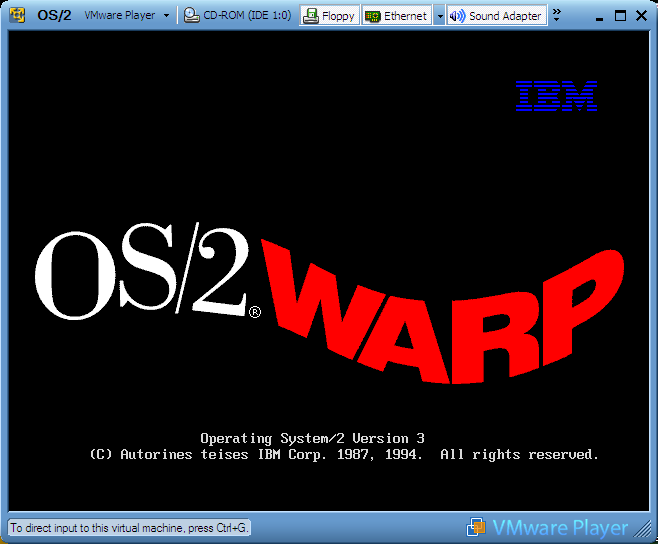Viewport: 658px width, 544px height.
Task: Open the VMware Player dropdown menu
Action: pyautogui.click(x=126, y=16)
